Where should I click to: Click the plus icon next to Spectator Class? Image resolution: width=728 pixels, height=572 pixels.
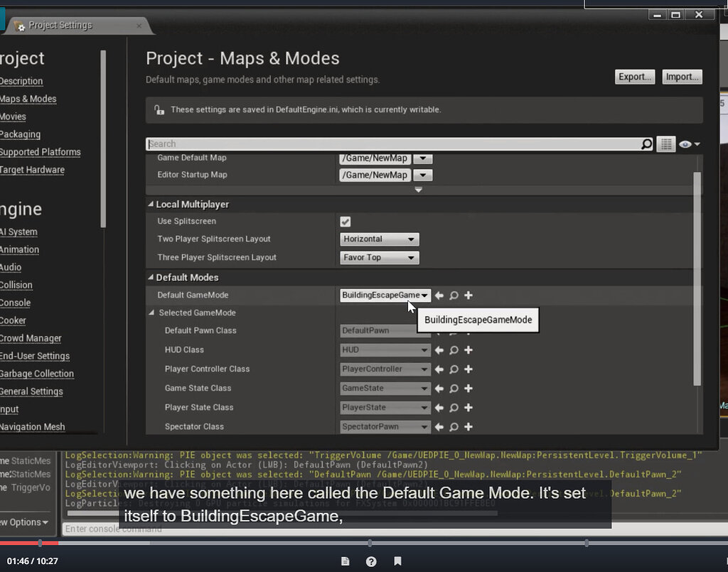click(467, 426)
